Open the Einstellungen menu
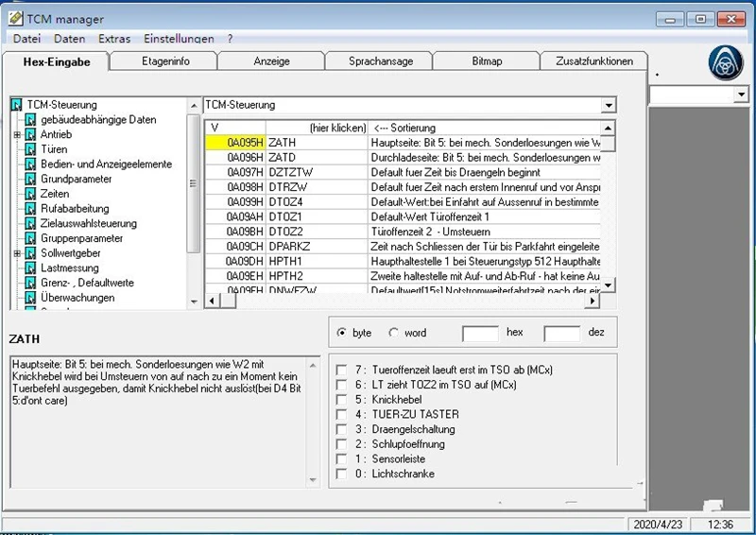756x535 pixels. pyautogui.click(x=179, y=39)
